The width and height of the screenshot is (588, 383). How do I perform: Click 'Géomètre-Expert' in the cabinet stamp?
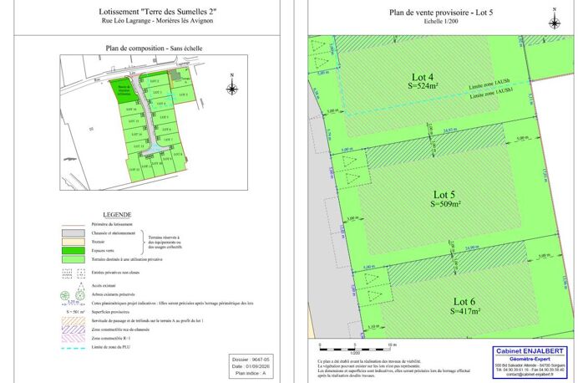coord(530,359)
